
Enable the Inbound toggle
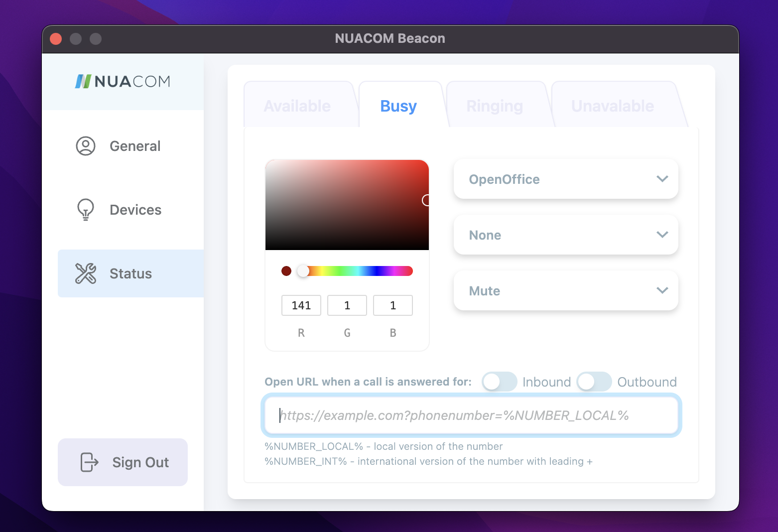[500, 382]
